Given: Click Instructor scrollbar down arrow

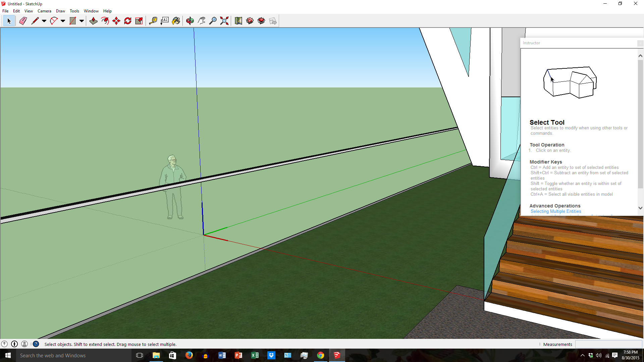Looking at the screenshot, I should [x=640, y=208].
